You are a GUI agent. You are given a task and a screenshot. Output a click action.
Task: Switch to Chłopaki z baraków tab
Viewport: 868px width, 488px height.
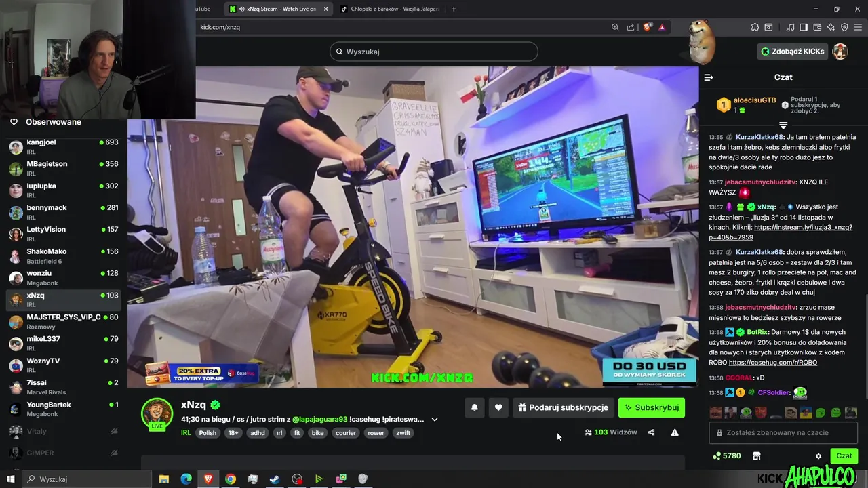pos(389,9)
